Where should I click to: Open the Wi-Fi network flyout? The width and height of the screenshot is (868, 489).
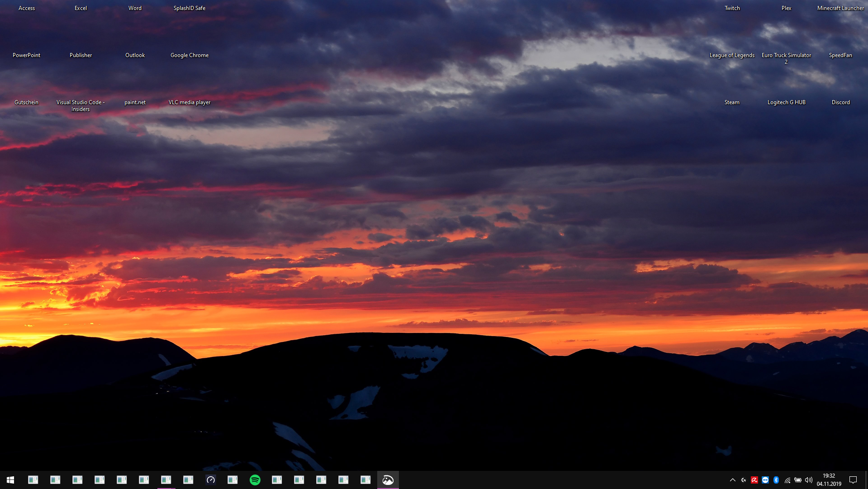[x=787, y=480]
